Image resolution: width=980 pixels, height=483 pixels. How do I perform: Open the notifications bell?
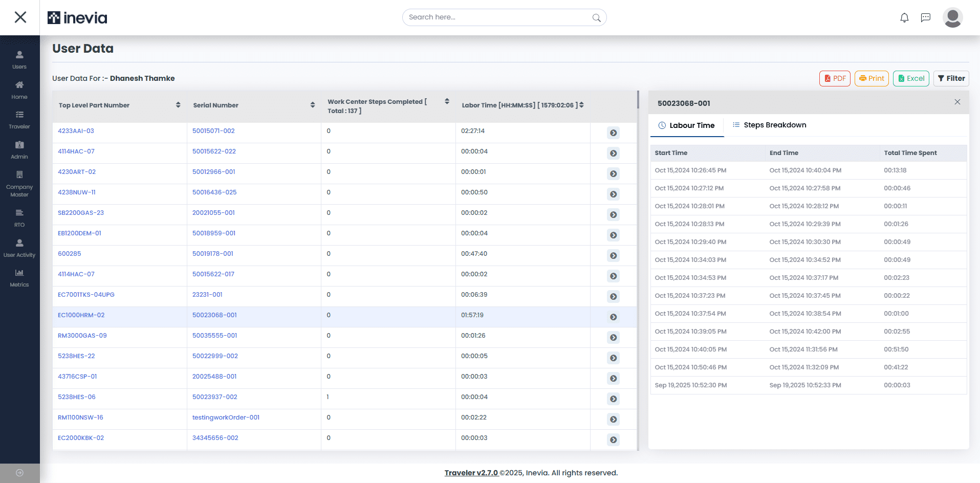904,17
